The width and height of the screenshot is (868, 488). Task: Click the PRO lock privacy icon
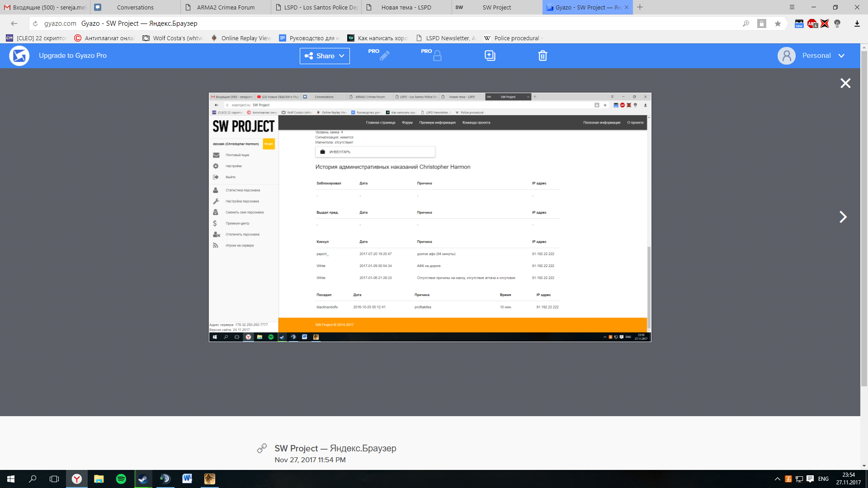click(437, 56)
